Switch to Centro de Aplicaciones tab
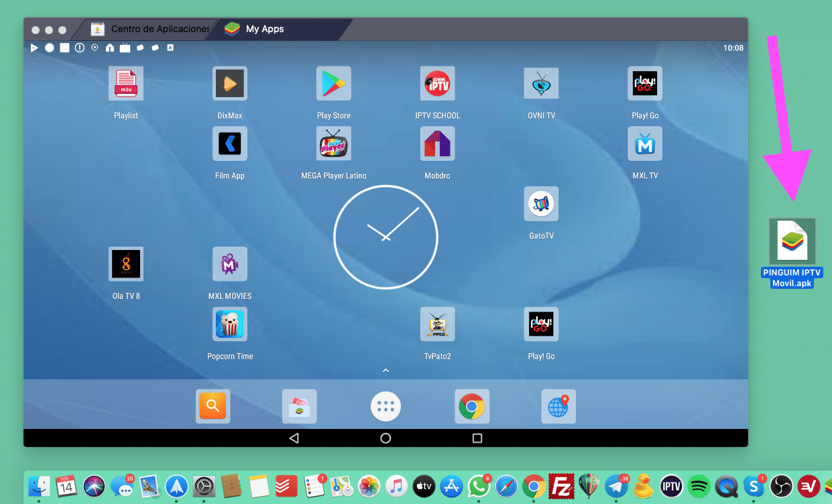 pos(151,29)
